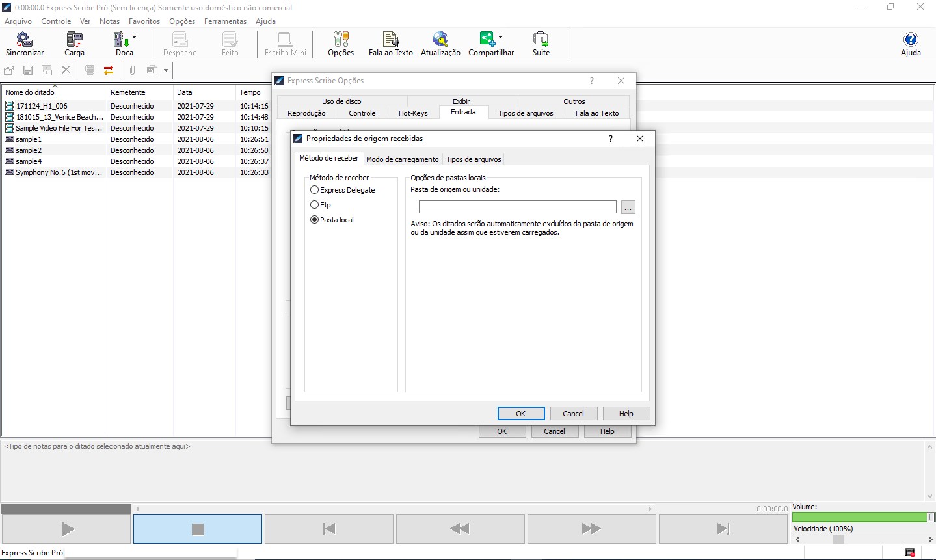Viewport: 936px width, 560px height.
Task: Click the dispatch icon before swap arrows
Action: 90,70
